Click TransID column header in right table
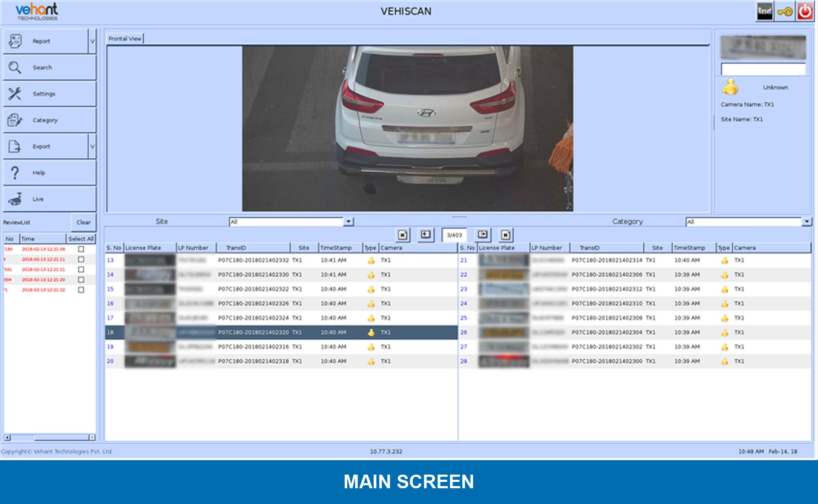This screenshot has width=818, height=504. coord(607,248)
